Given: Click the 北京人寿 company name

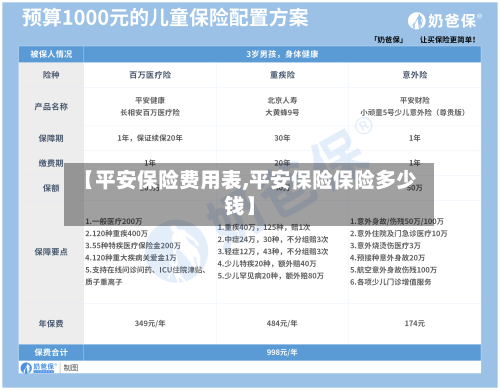Looking at the screenshot, I should pyautogui.click(x=282, y=100).
